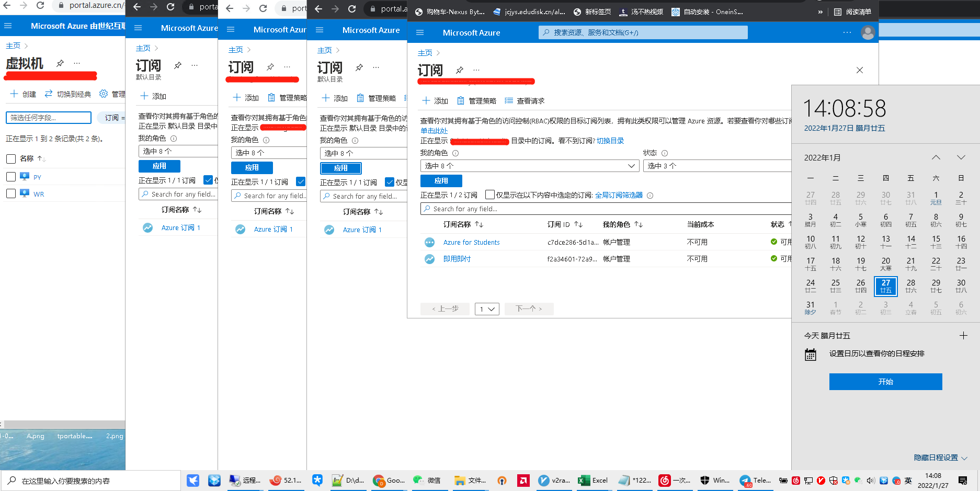Screen dimensions: 980x491
Task: Open 选中 8 个 dropdown in fourth 订阅 window
Action: click(x=363, y=153)
